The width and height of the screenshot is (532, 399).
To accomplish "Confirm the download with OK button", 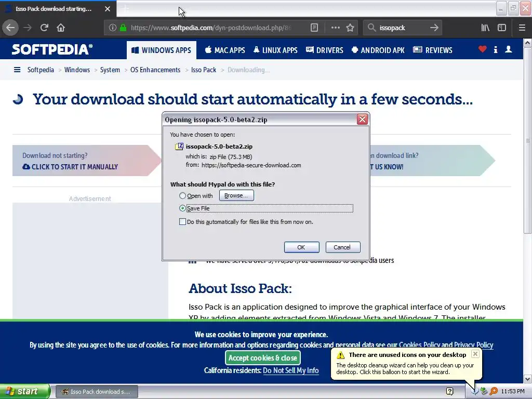I will coord(302,247).
